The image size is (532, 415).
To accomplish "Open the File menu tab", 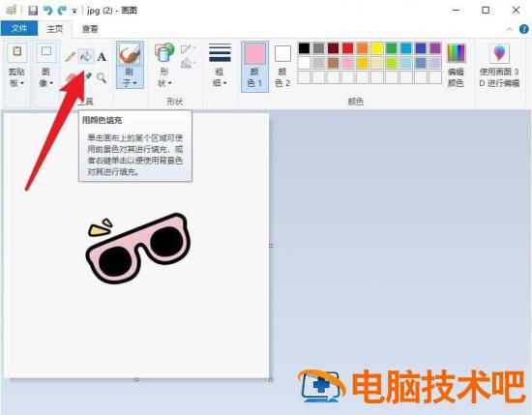I will (x=19, y=28).
